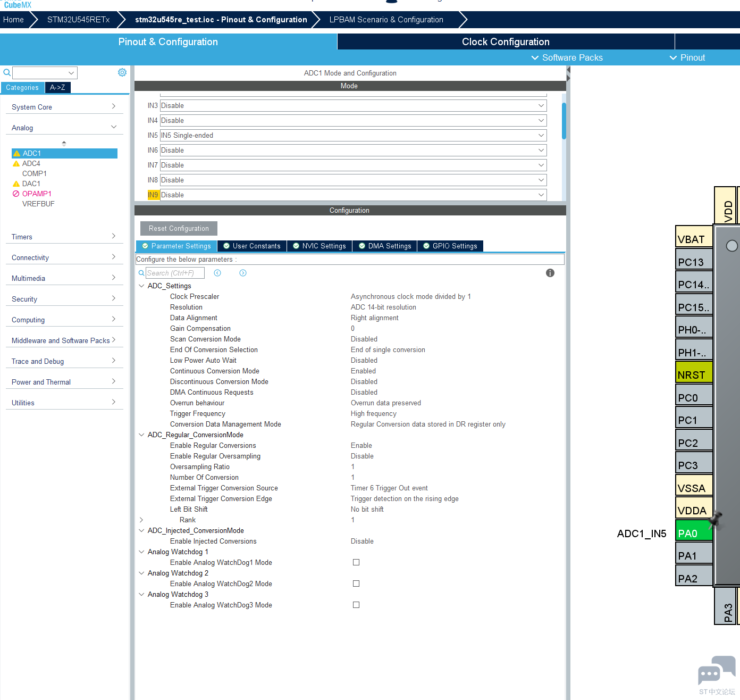Open the IN3 mode dropdown
The height and width of the screenshot is (700, 740).
pos(354,106)
